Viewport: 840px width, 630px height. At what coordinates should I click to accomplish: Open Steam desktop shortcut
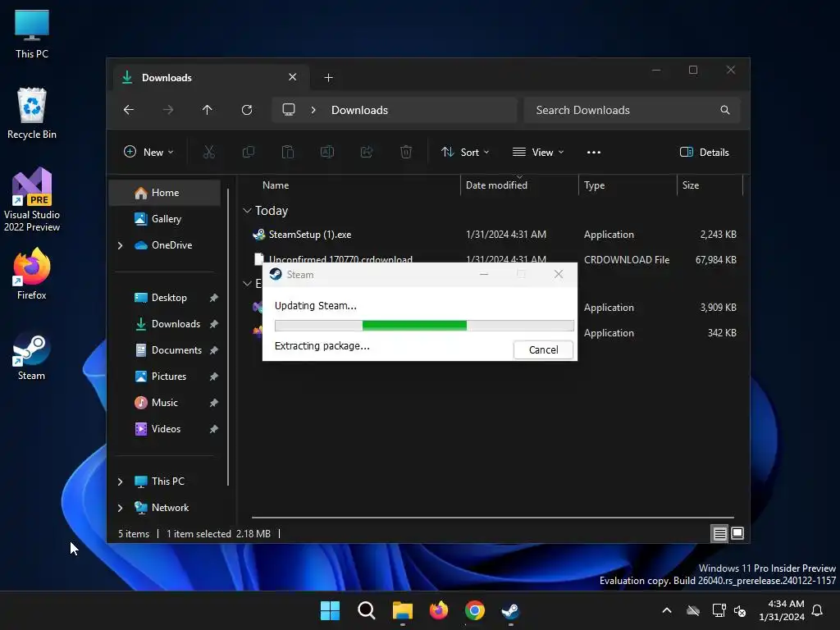pyautogui.click(x=31, y=356)
